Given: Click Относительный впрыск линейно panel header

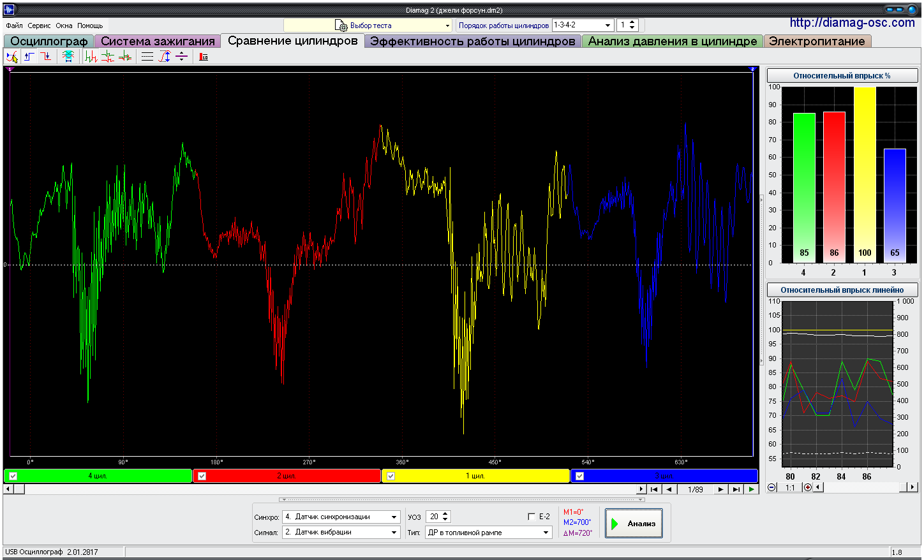Looking at the screenshot, I should point(842,290).
